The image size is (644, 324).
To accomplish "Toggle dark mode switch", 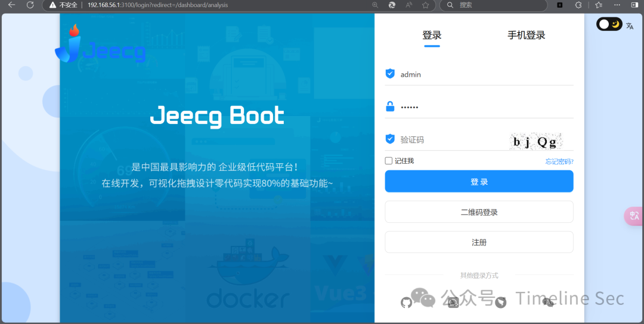I will [609, 24].
